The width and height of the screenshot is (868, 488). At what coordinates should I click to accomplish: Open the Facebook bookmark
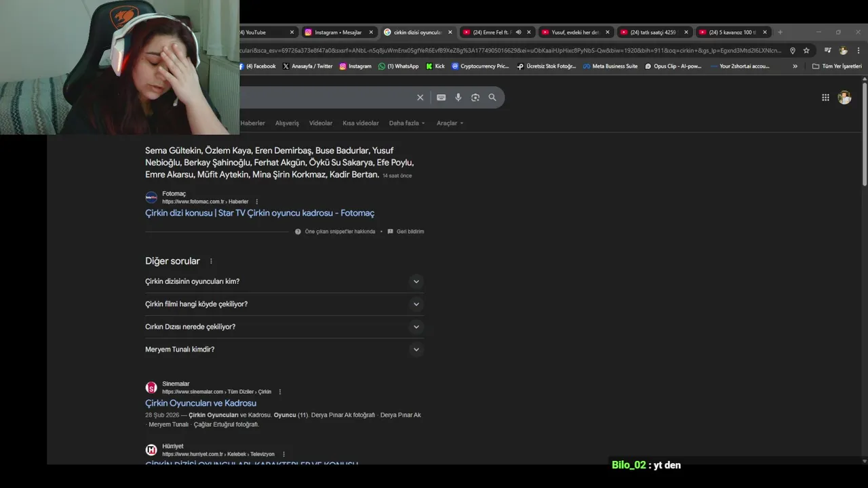pyautogui.click(x=257, y=66)
